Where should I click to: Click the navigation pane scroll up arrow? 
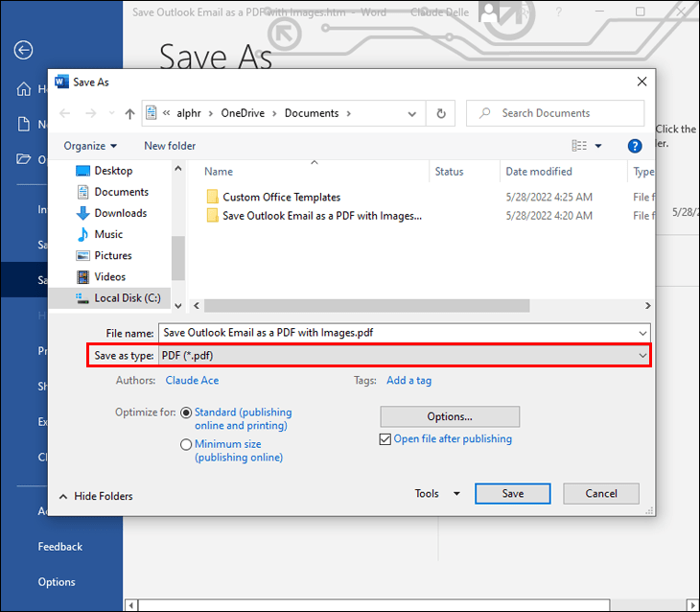178,169
